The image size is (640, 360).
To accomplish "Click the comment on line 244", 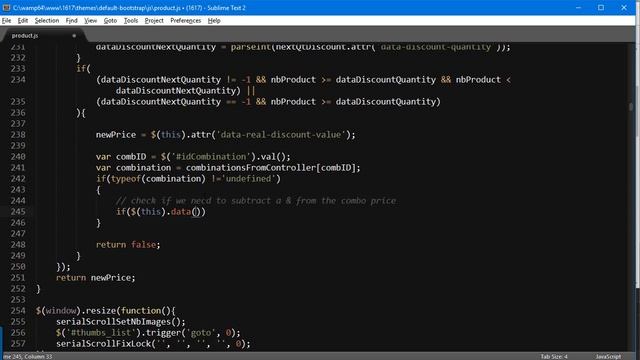I will click(256, 201).
